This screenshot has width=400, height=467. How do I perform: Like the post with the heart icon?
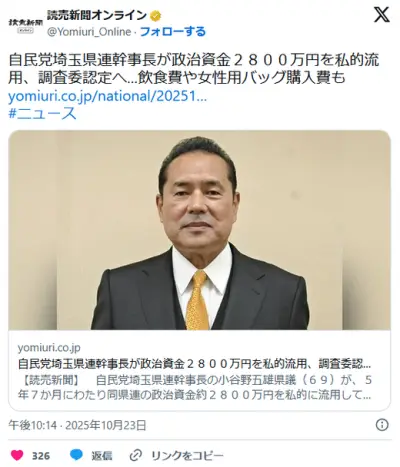coord(17,455)
